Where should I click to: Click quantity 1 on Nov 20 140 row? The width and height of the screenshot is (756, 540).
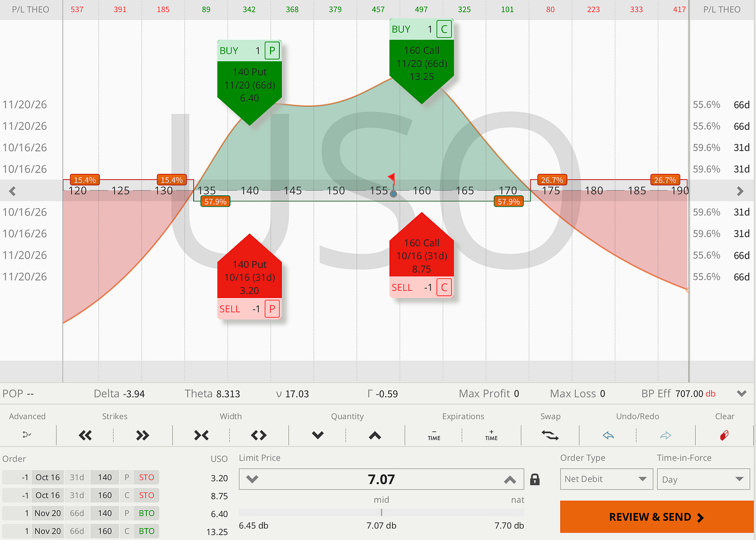click(x=17, y=513)
